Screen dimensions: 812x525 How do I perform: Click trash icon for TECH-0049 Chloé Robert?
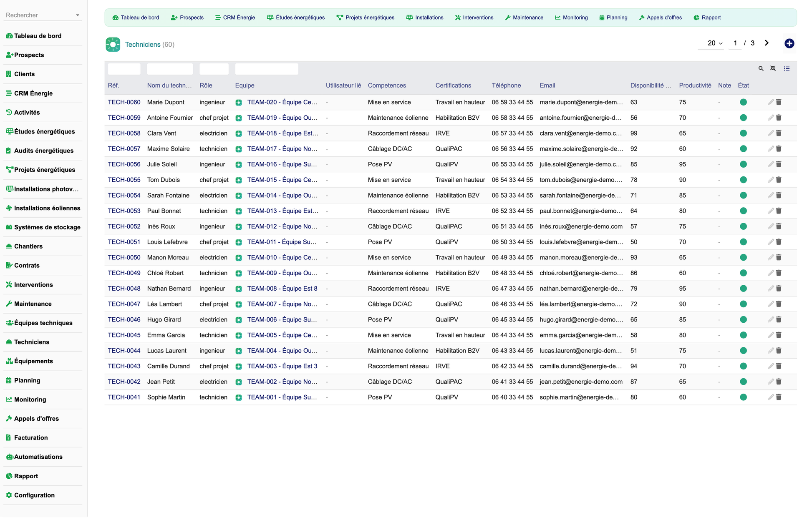[779, 273]
